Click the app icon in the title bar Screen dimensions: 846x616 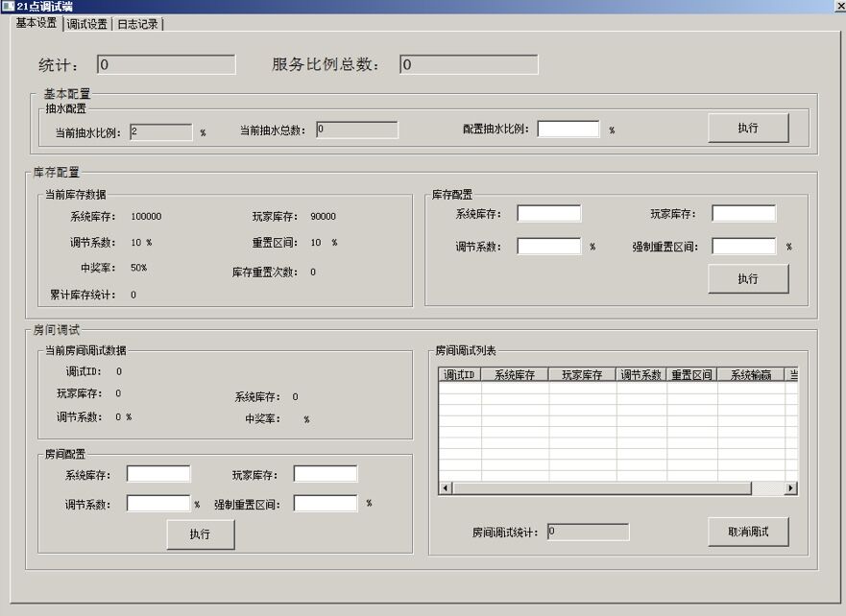coord(8,7)
